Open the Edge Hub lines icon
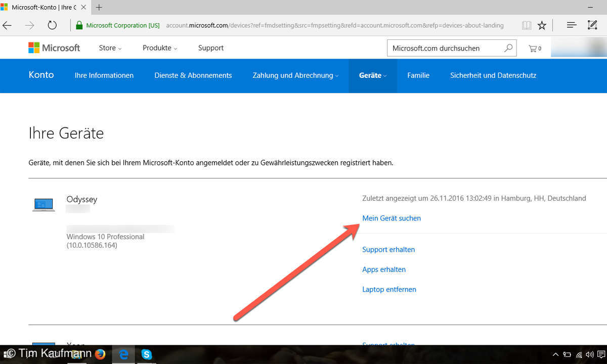This screenshot has width=607, height=364. point(572,25)
